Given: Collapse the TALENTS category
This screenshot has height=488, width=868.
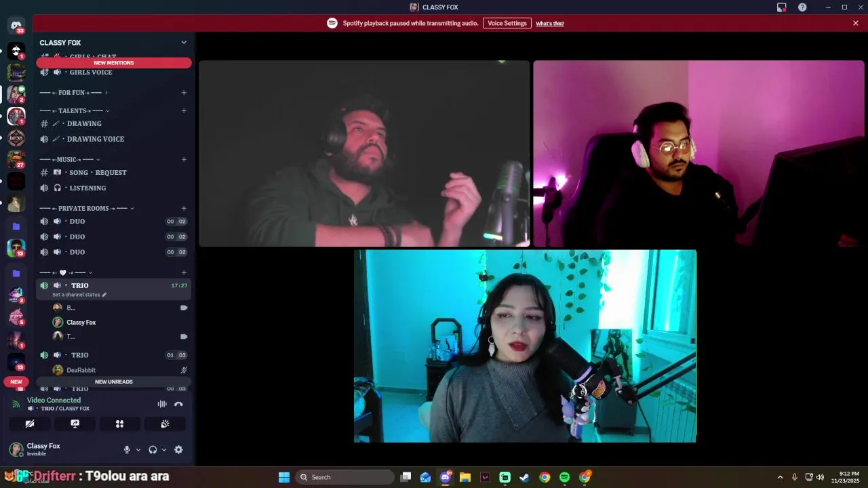Looking at the screenshot, I should [x=75, y=110].
